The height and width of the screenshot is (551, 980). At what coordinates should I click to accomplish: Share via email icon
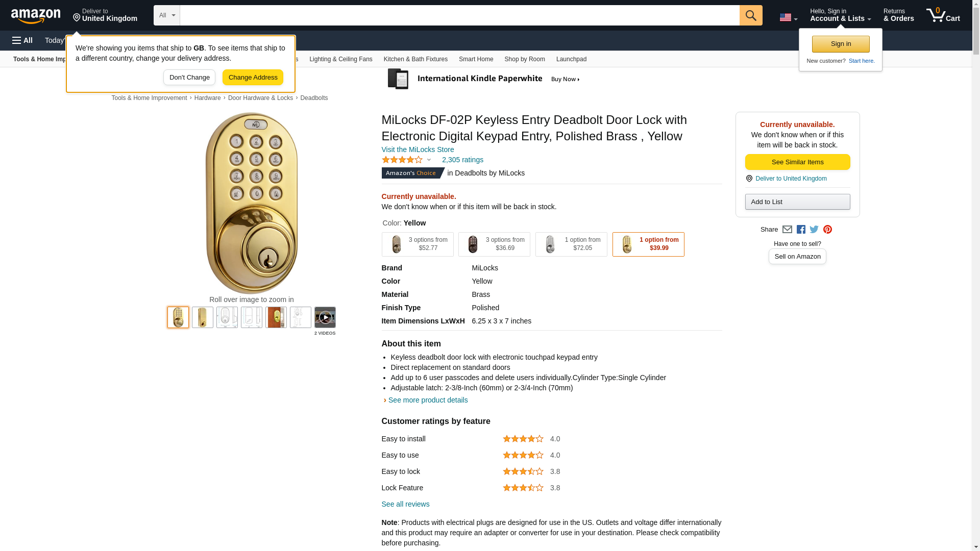point(787,230)
